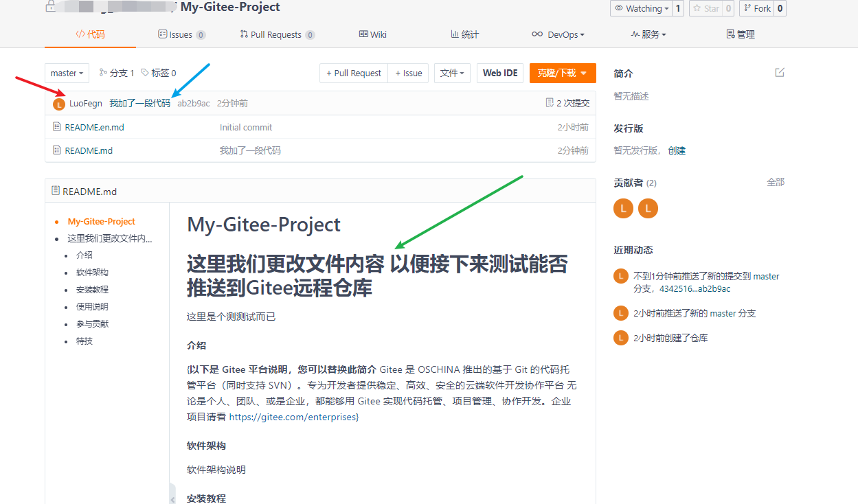Switch to the Wiki tab

tap(373, 34)
